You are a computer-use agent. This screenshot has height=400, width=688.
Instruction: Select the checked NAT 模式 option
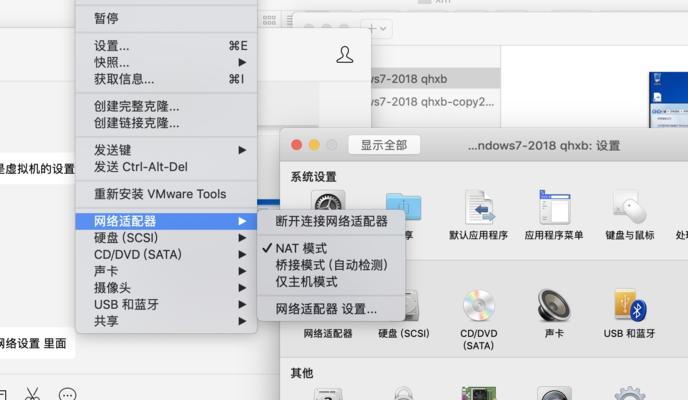pyautogui.click(x=331, y=248)
